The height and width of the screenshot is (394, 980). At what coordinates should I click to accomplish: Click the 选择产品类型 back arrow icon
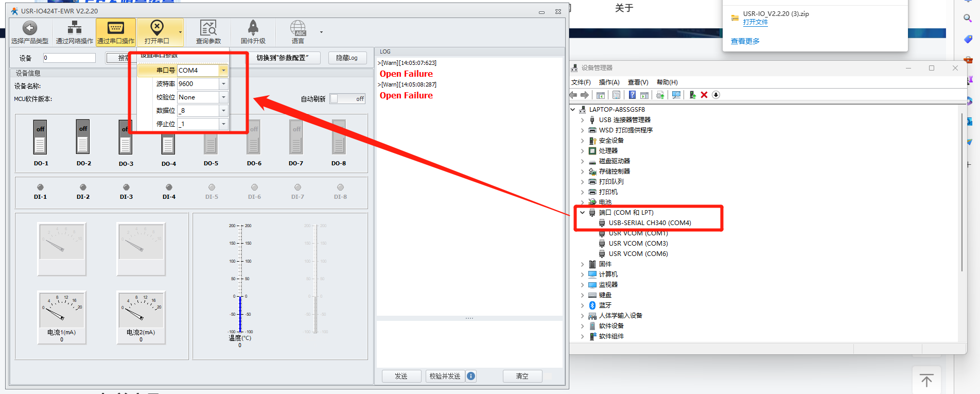pyautogui.click(x=30, y=28)
